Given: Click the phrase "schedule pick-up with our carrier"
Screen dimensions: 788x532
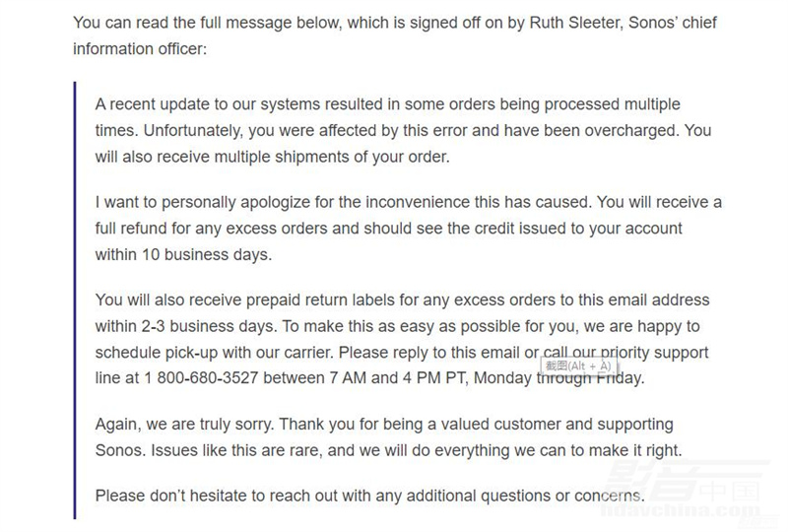Looking at the screenshot, I should coord(214,352).
